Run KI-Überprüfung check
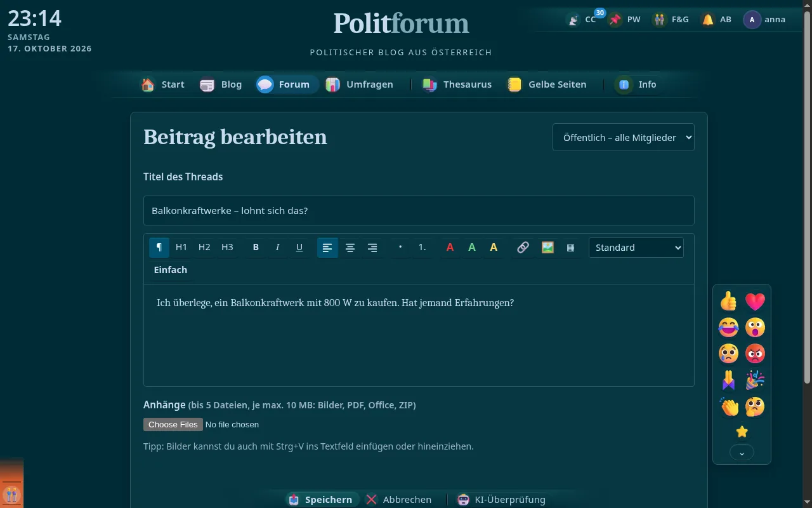Screen dimensions: 812x508 501,500
